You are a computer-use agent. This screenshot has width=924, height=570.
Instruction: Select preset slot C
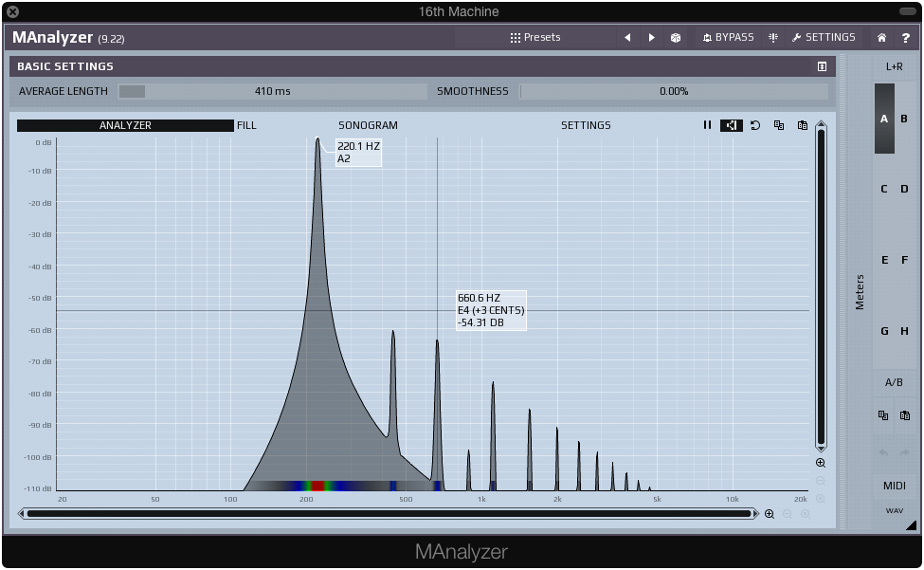coord(884,190)
